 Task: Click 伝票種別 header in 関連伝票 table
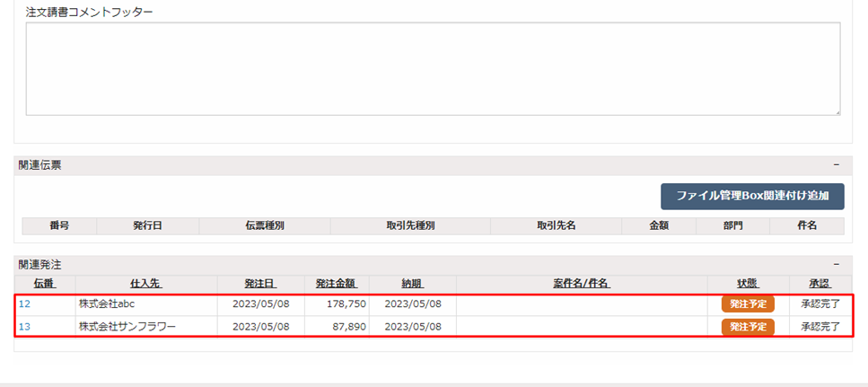[265, 226]
